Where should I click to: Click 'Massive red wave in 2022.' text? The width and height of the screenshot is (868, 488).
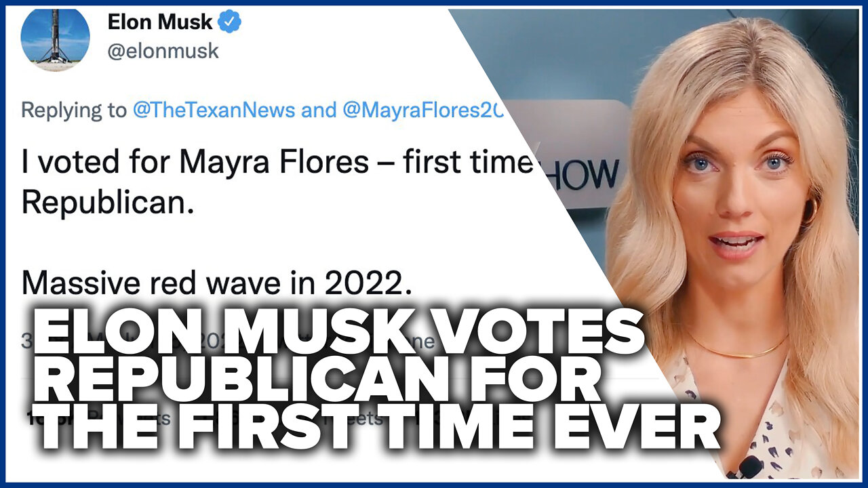coord(217,284)
